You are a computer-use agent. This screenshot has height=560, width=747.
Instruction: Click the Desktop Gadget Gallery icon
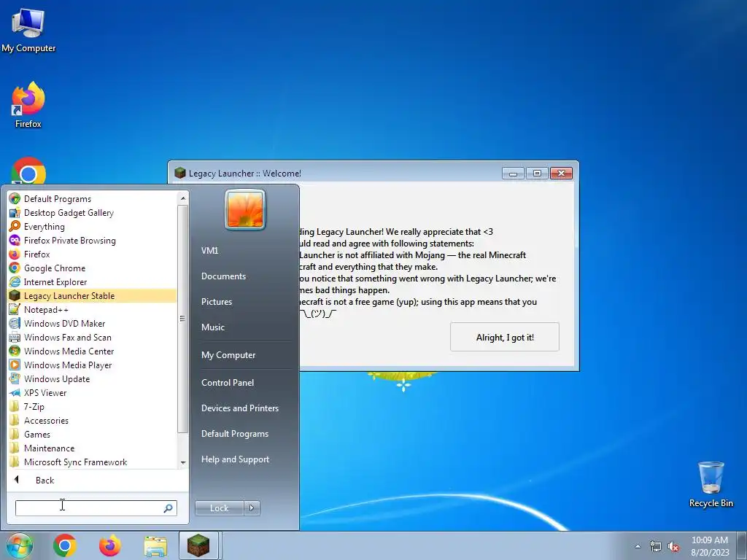(15, 212)
